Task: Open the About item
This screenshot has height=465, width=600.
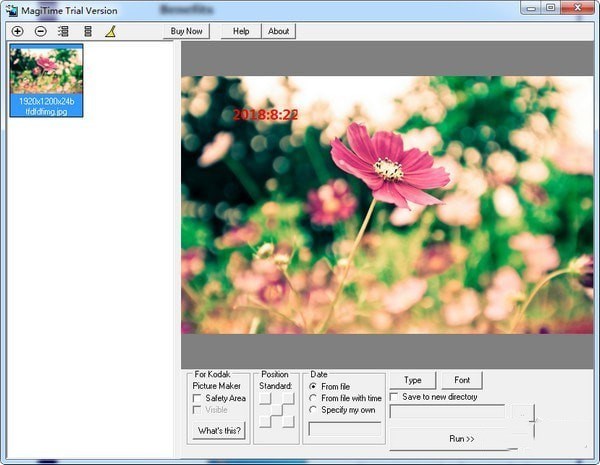Action: 279,31
